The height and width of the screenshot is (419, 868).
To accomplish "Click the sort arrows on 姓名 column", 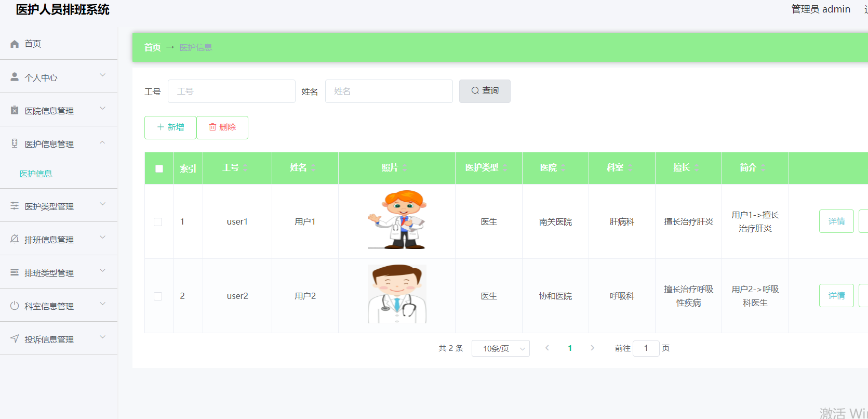I will click(x=313, y=168).
